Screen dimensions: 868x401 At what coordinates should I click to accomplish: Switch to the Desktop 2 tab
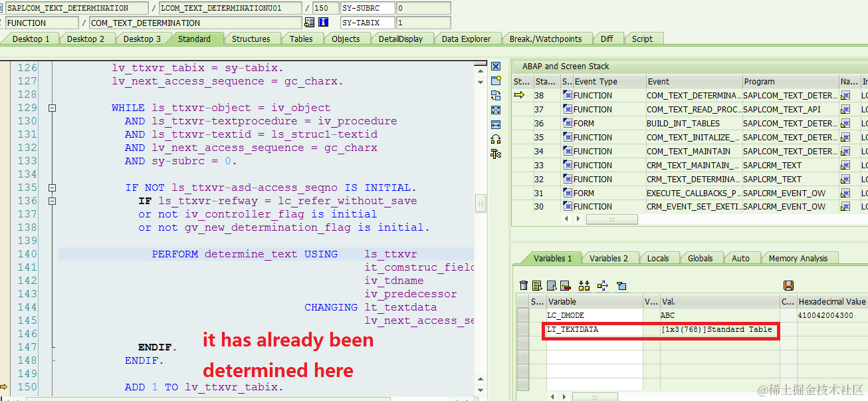[x=86, y=39]
